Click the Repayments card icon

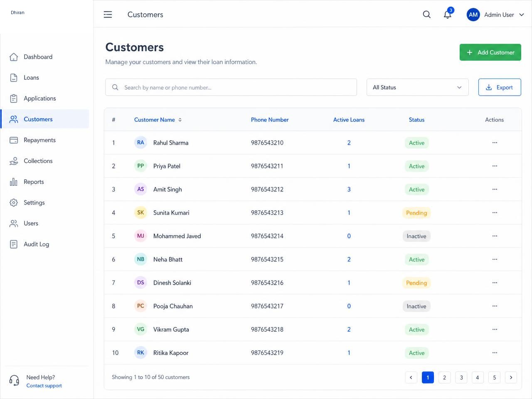(14, 140)
